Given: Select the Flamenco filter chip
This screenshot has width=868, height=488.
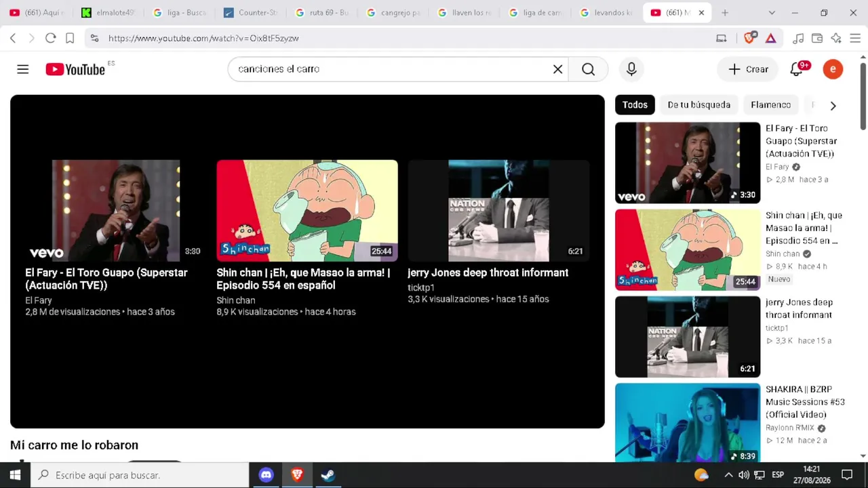Looking at the screenshot, I should [x=770, y=105].
